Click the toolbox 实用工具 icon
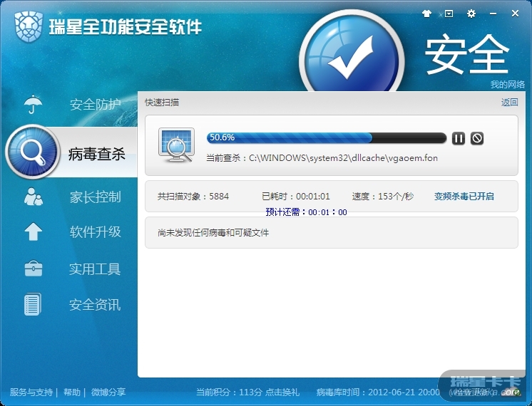532x406 pixels. click(34, 268)
